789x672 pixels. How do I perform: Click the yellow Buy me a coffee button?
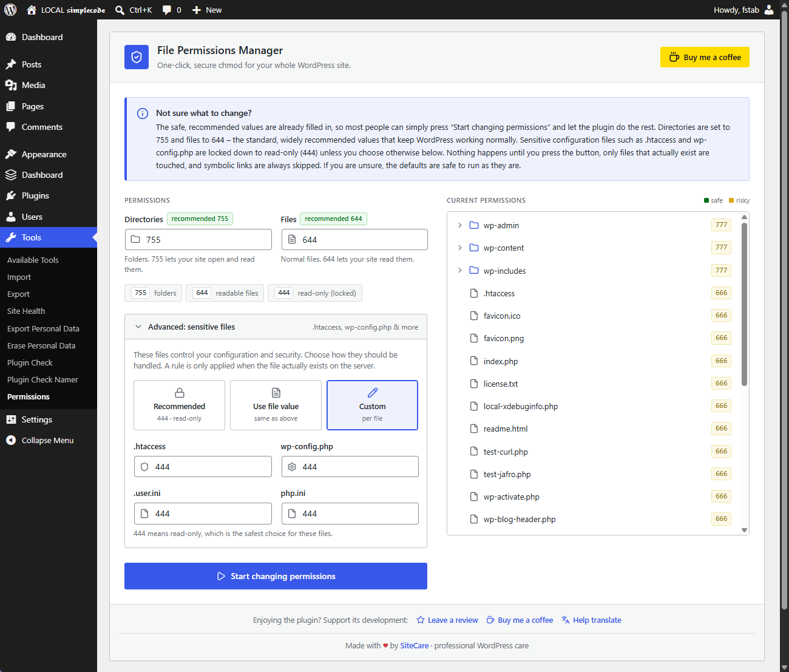coord(705,57)
